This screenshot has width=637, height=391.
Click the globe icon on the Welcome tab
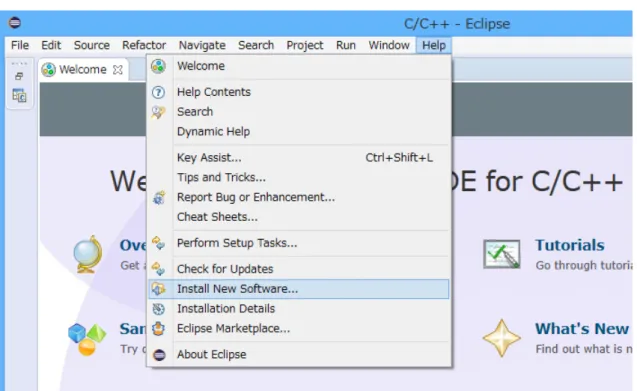point(49,70)
